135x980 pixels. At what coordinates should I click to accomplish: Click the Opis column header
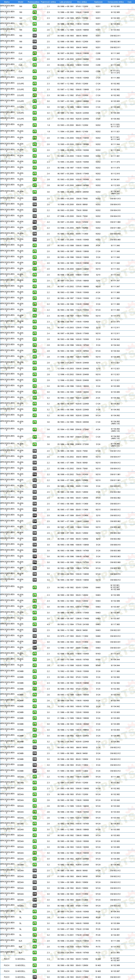pos(130,2)
